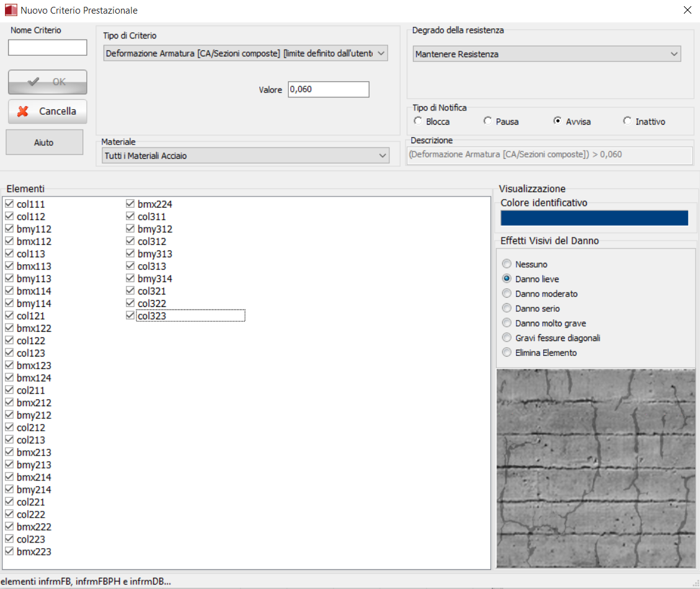The width and height of the screenshot is (700, 589).
Task: Close the Nuovo Criterio Prestazionale dialog
Action: click(x=687, y=11)
